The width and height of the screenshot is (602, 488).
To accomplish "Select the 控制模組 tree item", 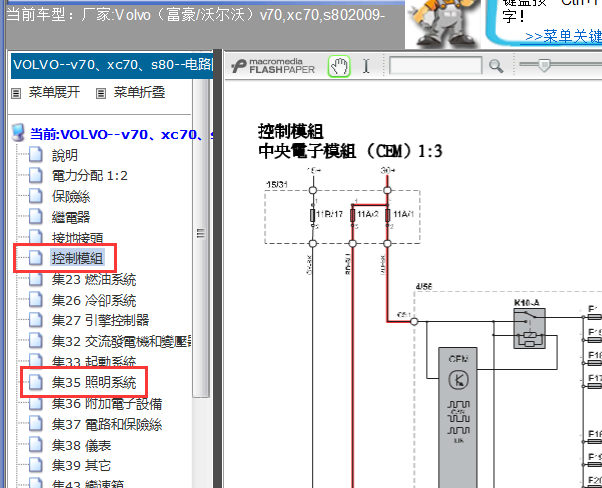I will (x=78, y=258).
